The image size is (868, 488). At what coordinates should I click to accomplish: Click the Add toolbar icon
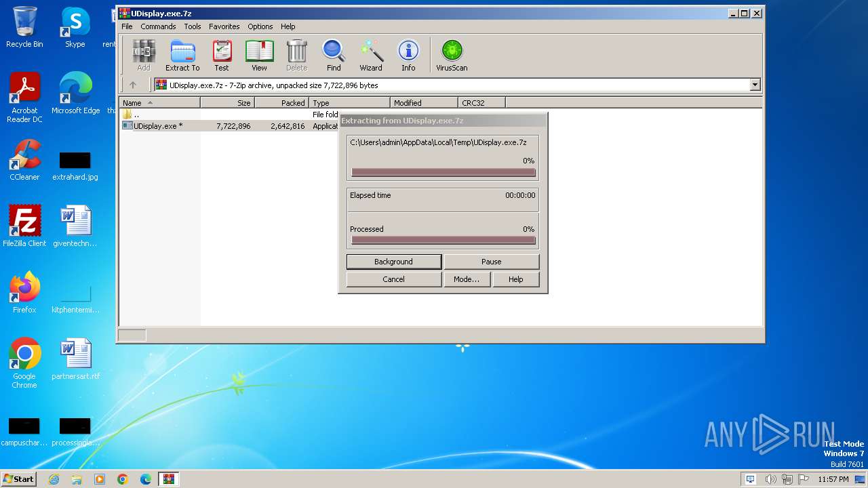pyautogui.click(x=144, y=56)
